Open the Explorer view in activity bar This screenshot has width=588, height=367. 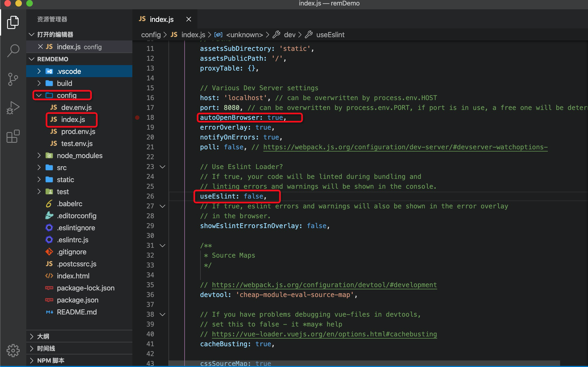coord(13,22)
